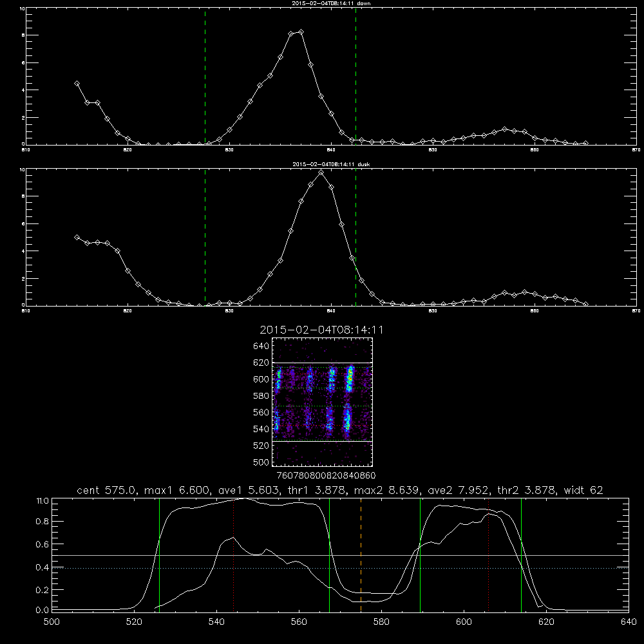
Task: Click the rightmost green vertical line in the bottom plot
Action: 521,555
